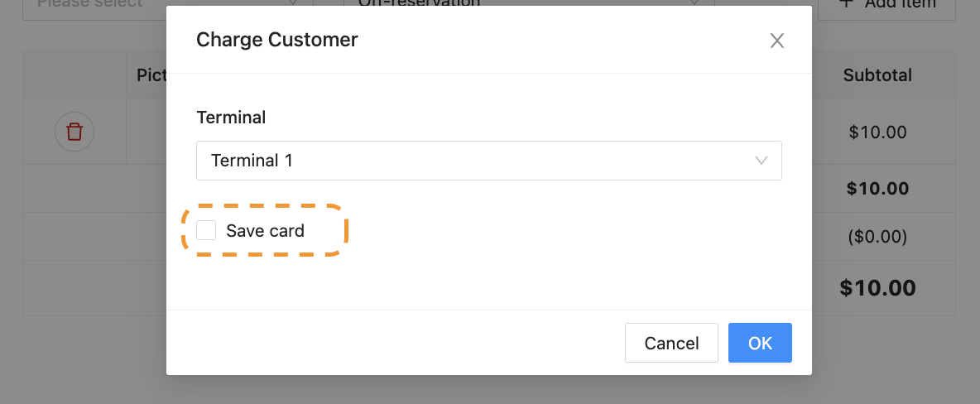Click the Subtotal column header
Viewport: 980px width, 404px height.
point(877,75)
